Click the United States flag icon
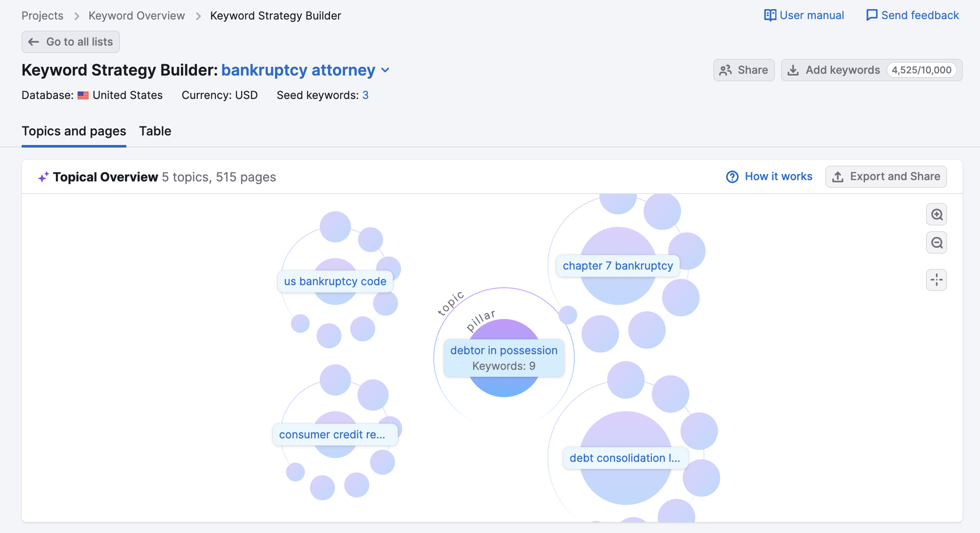 83,96
